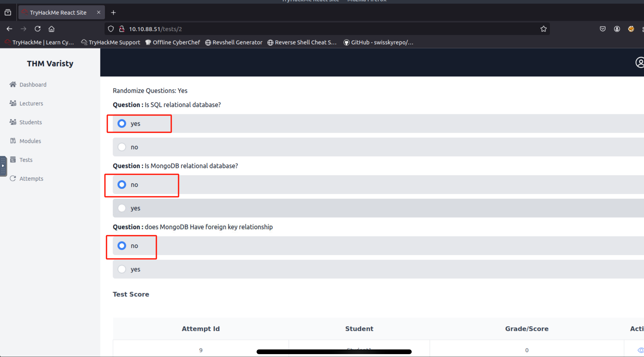Click the Lecturers group icon
The height and width of the screenshot is (357, 644).
click(13, 103)
